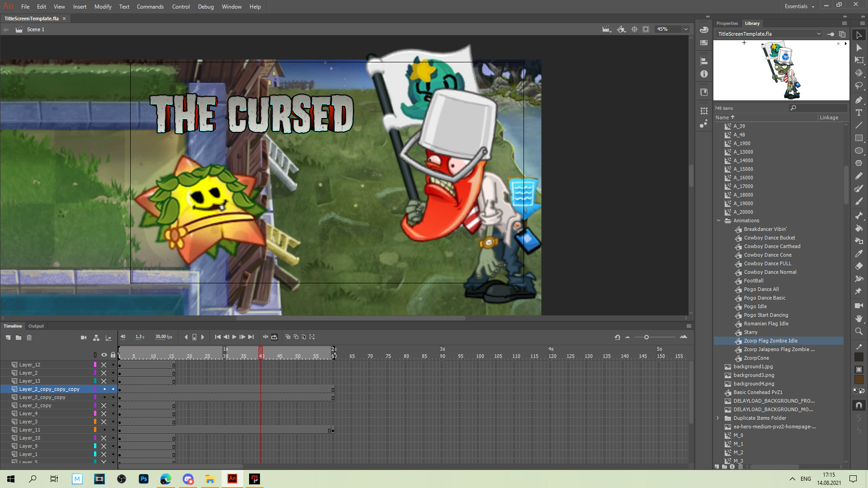The height and width of the screenshot is (488, 868).
Task: Select the Pen tool
Action: pos(859,100)
